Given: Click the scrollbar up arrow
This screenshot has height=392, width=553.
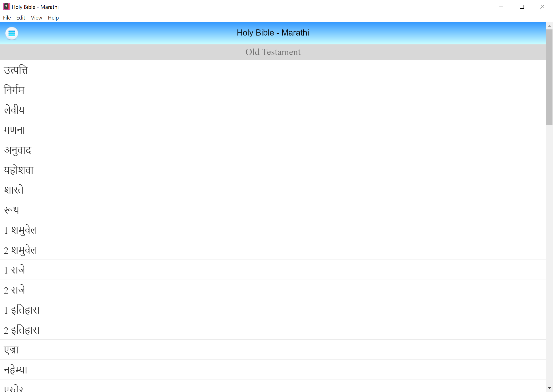Looking at the screenshot, I should [x=549, y=26].
